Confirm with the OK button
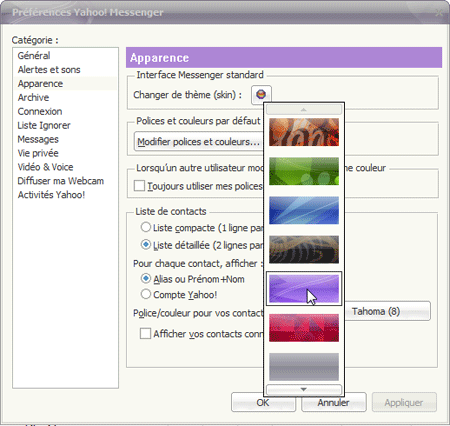Screen dimensions: 450x426 263,402
